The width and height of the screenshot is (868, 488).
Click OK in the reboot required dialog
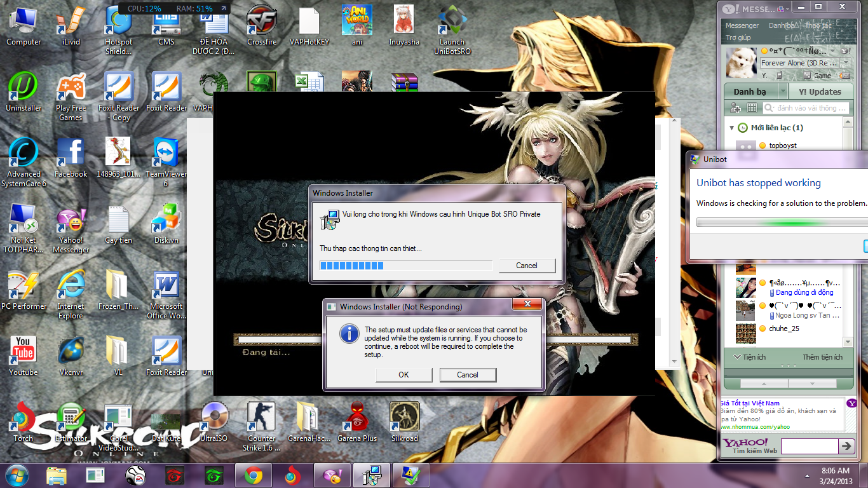click(x=403, y=375)
